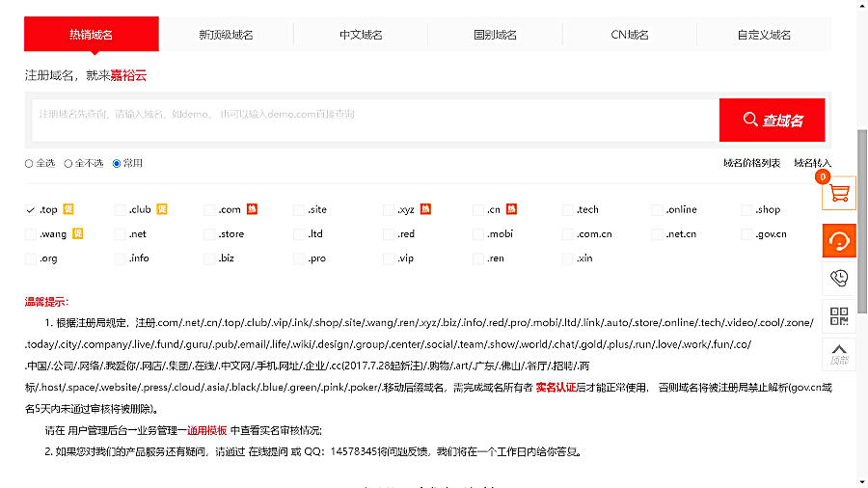This screenshot has width=868, height=488.
Task: Select the 全选 radio button
Action: tap(29, 164)
